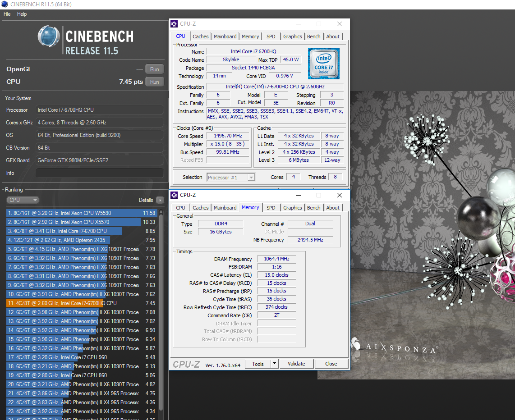Viewport: 515px width, 420px height.
Task: Select ranking row Intel Core i7 CPU 960
Action: coord(82,357)
